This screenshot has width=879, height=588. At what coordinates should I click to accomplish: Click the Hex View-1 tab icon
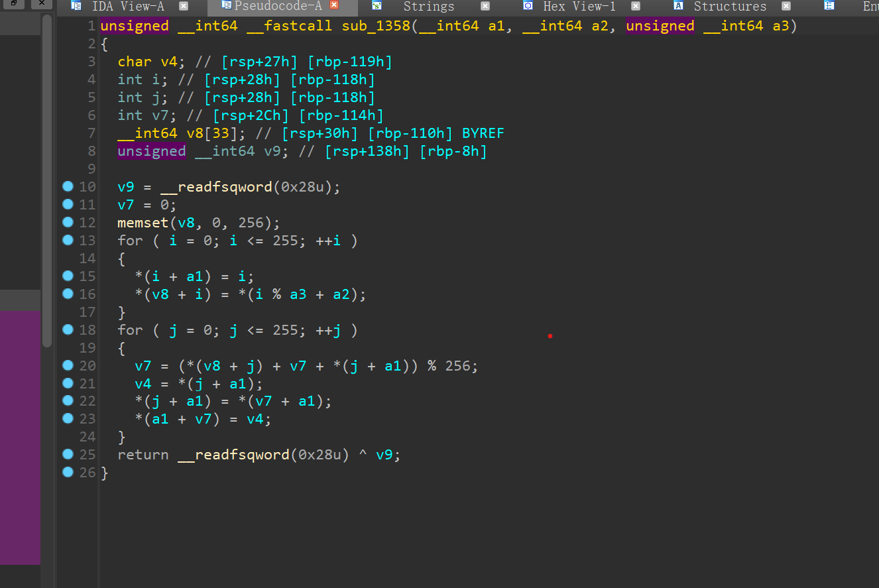[x=528, y=6]
